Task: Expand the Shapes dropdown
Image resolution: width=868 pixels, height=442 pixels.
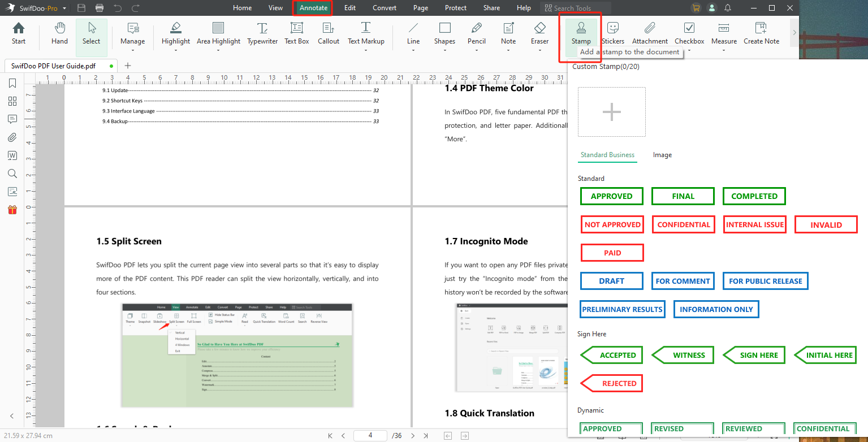Action: pyautogui.click(x=444, y=50)
